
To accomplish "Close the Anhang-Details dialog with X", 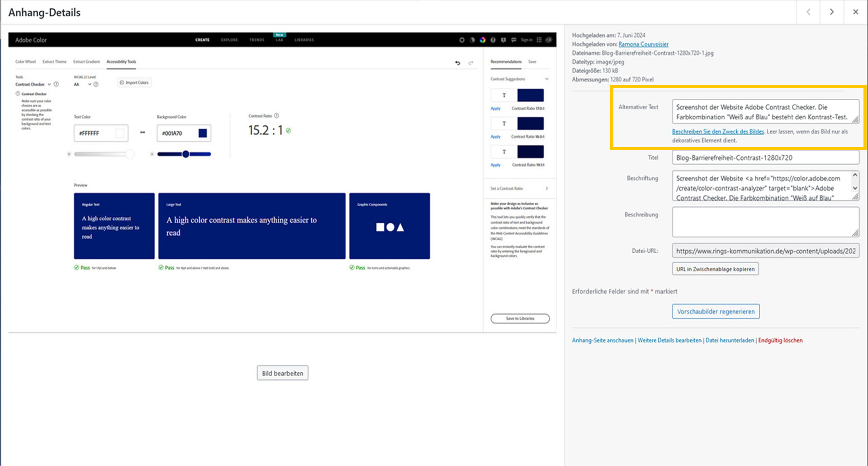I will click(x=855, y=12).
